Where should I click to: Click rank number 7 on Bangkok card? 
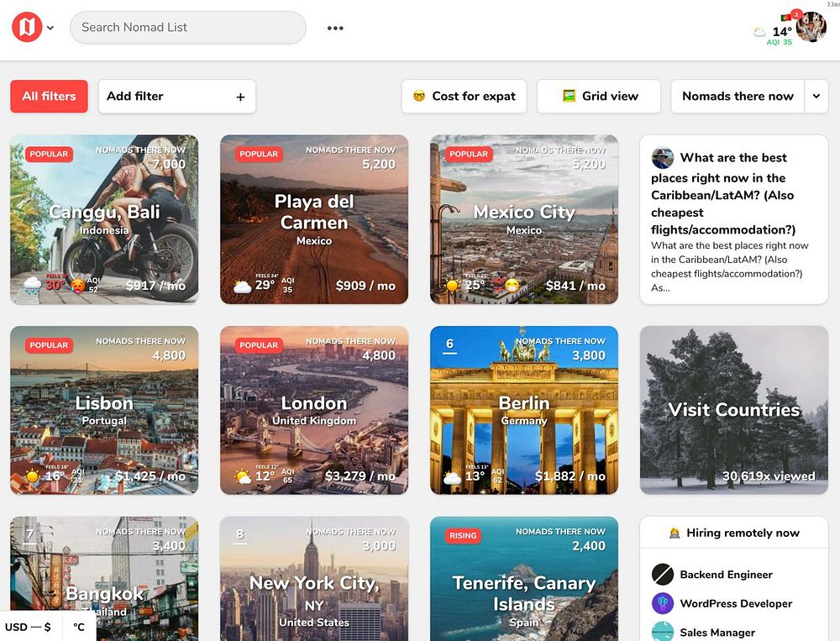pos(30,534)
